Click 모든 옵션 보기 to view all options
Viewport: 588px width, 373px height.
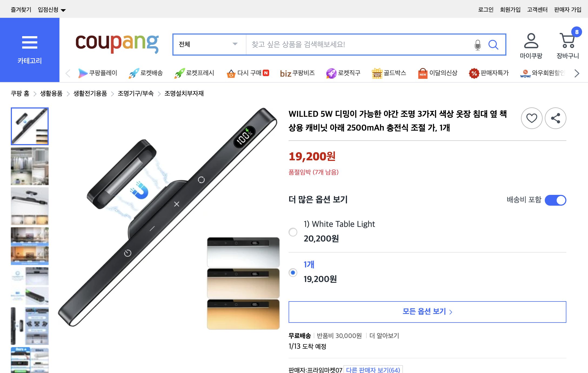pyautogui.click(x=427, y=311)
